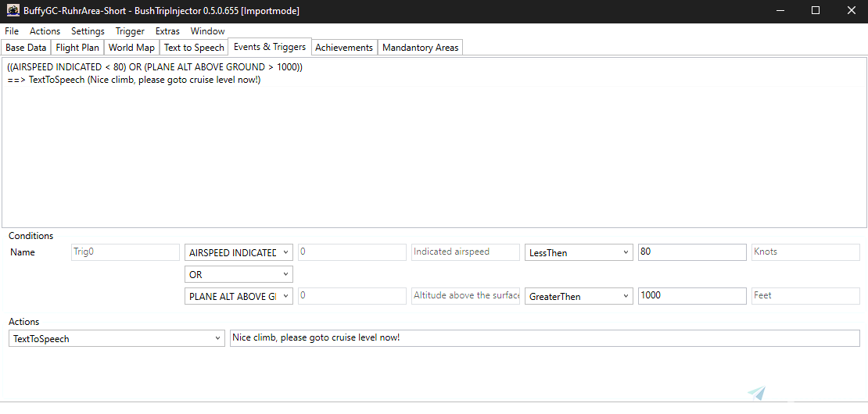The image size is (868, 414).
Task: Click the altitude value field containing 1000
Action: [x=691, y=297]
